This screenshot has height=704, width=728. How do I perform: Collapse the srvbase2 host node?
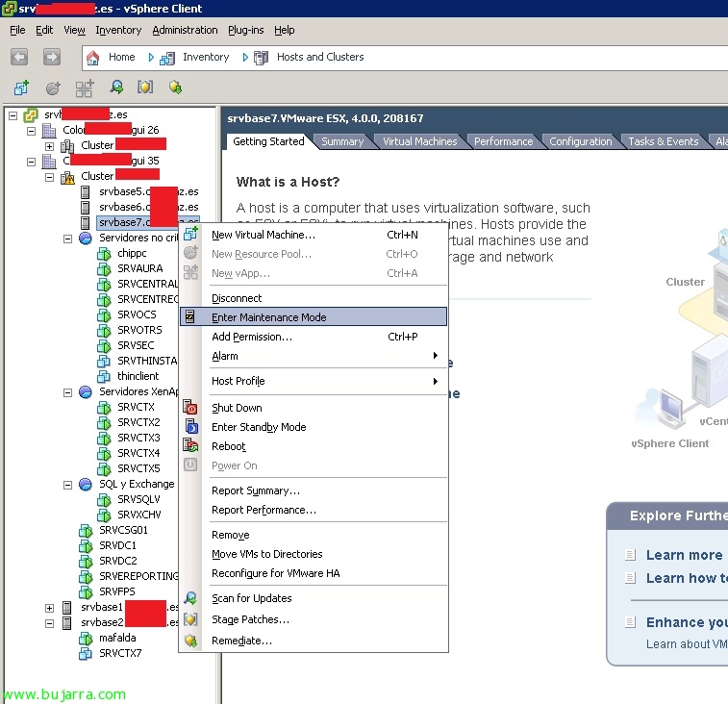click(49, 623)
